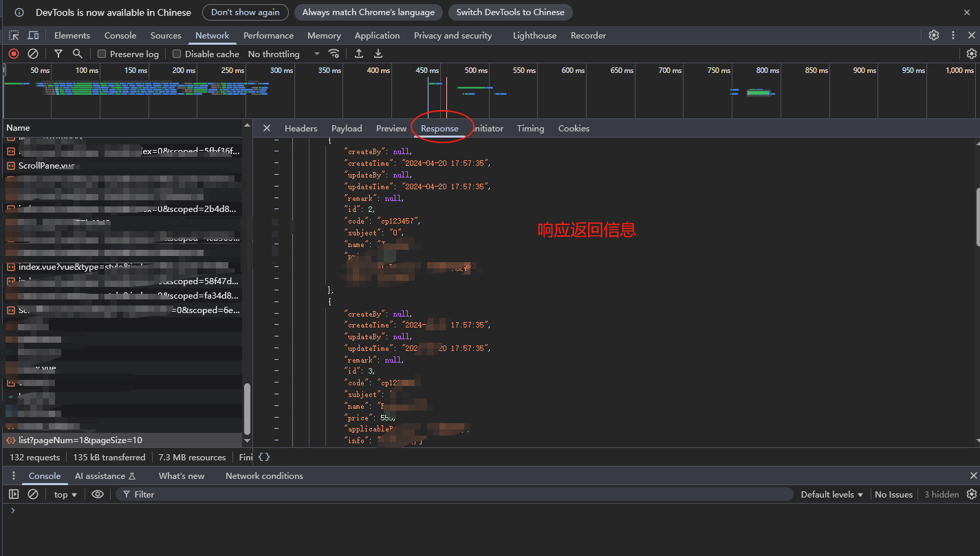Click the 7.3 MB resources status text

click(192, 457)
